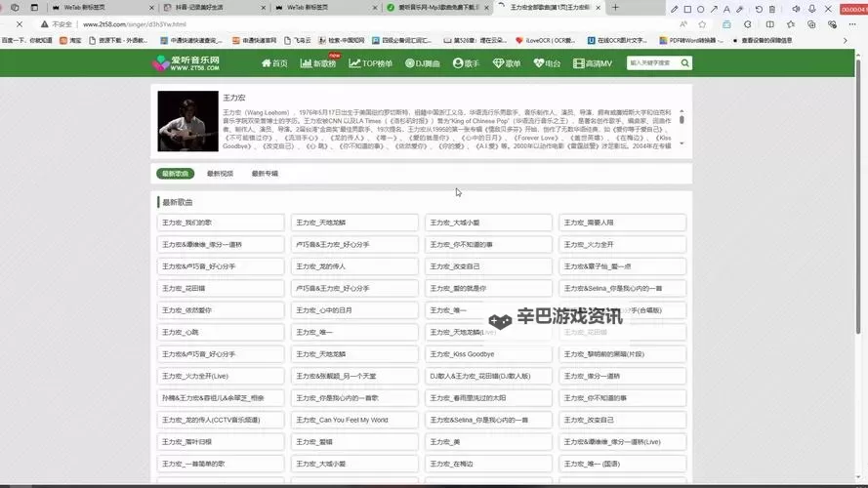Viewport: 868px width, 488px height.
Task: Open 新歌榜 in the nav bar
Action: (318, 63)
